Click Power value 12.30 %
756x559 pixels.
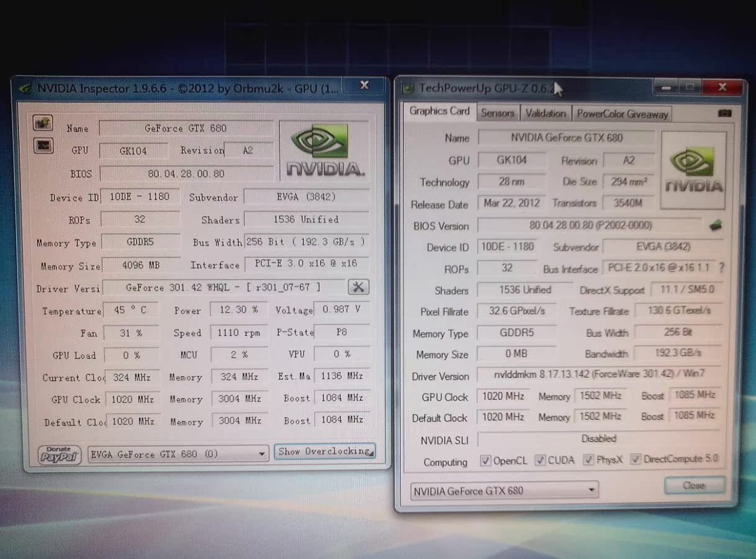pyautogui.click(x=239, y=309)
